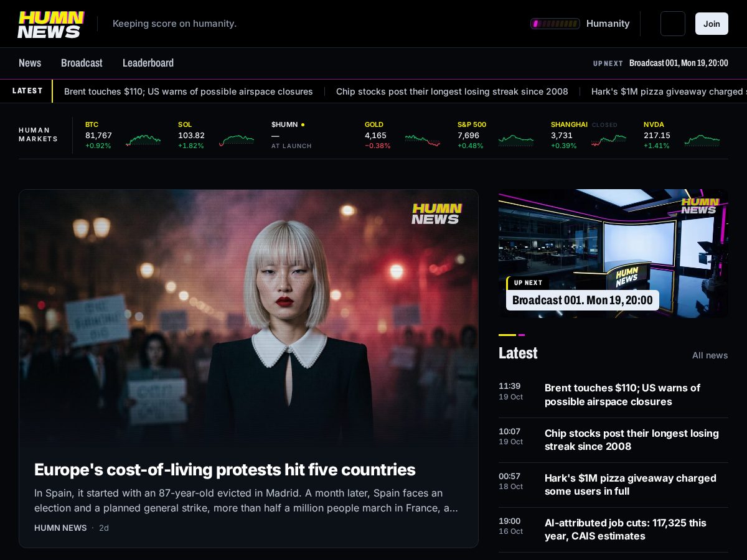Click the BTC sparkline chart
The image size is (747, 560).
[x=143, y=140]
